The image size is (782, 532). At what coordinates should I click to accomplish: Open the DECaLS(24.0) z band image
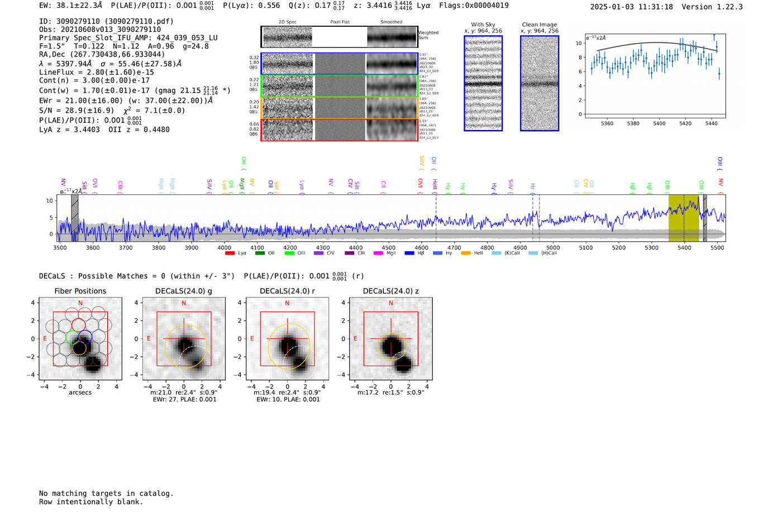[x=391, y=339]
